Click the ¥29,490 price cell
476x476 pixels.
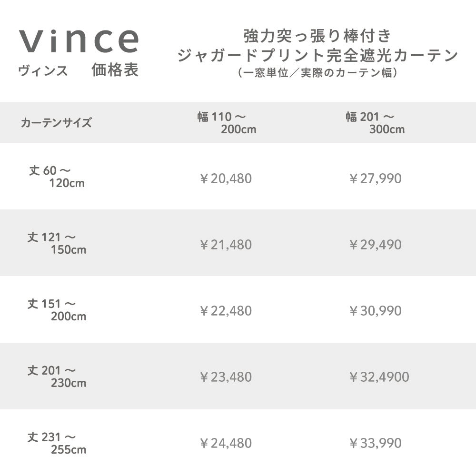point(375,245)
